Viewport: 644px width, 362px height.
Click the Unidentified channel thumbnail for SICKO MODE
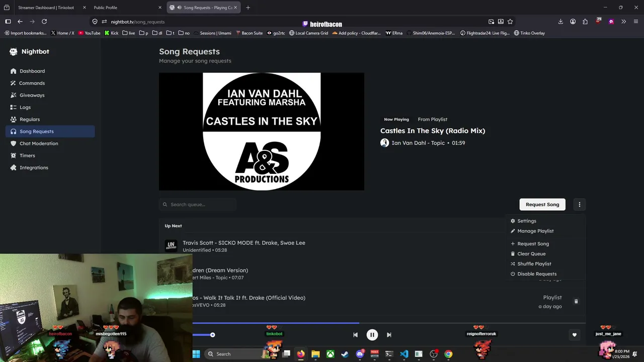[171, 246]
